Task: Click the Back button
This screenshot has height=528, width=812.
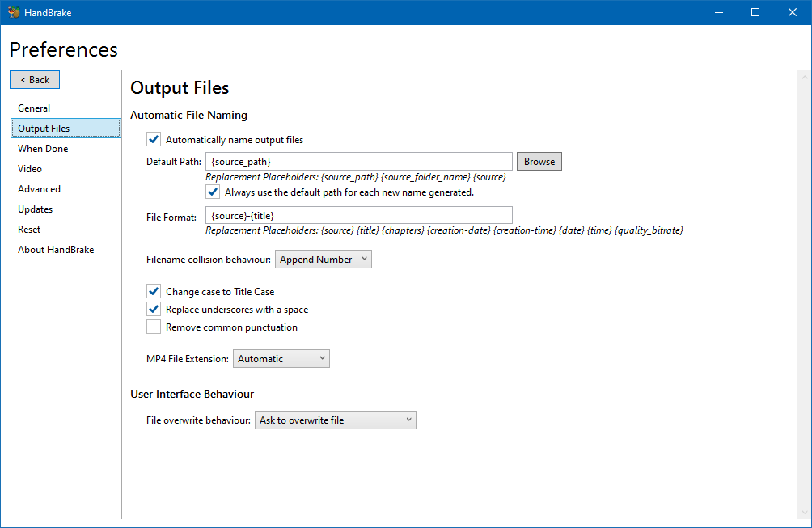Action: [x=35, y=79]
